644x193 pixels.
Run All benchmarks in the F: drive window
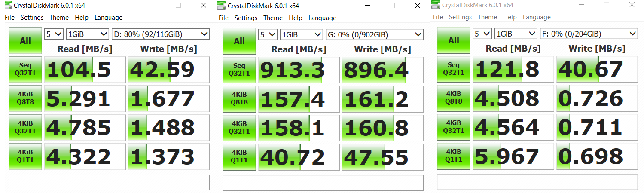coord(454,40)
